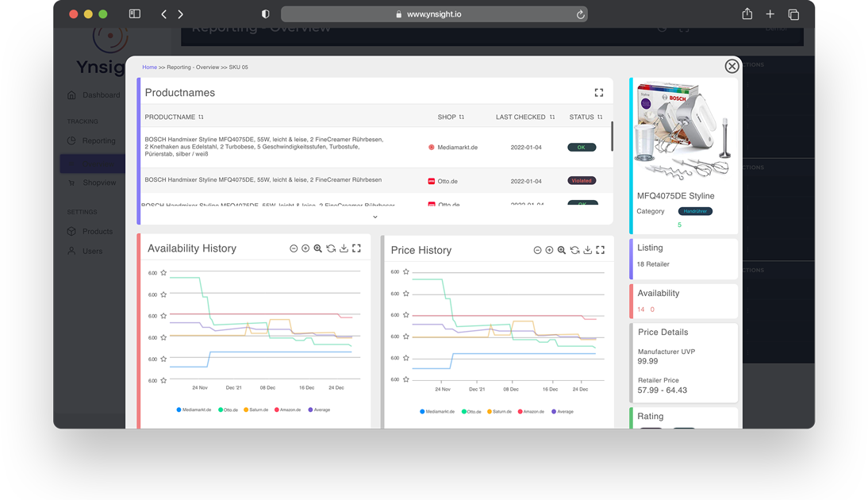
Task: Toggle Amazon.de series in Price History legend
Action: 531,412
